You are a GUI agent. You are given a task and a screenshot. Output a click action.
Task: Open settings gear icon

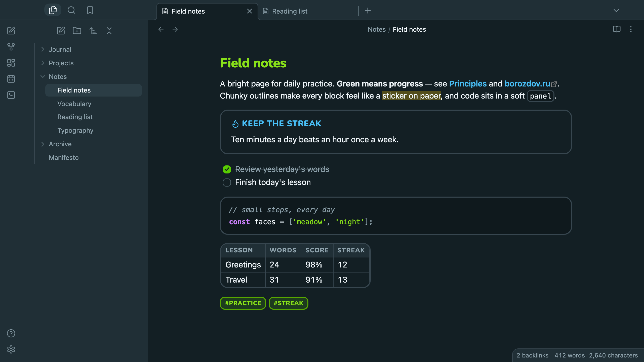click(x=11, y=349)
